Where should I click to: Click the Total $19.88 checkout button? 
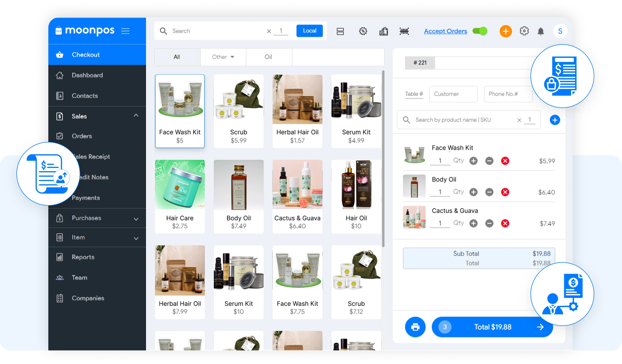coord(492,327)
